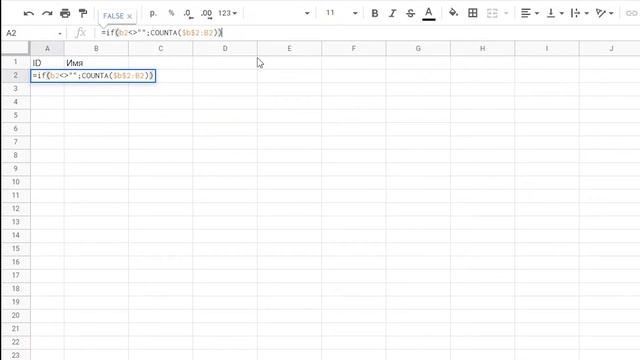Viewport: 640px width, 360px height.
Task: Open the horizontal align dropdown
Action: point(529,13)
